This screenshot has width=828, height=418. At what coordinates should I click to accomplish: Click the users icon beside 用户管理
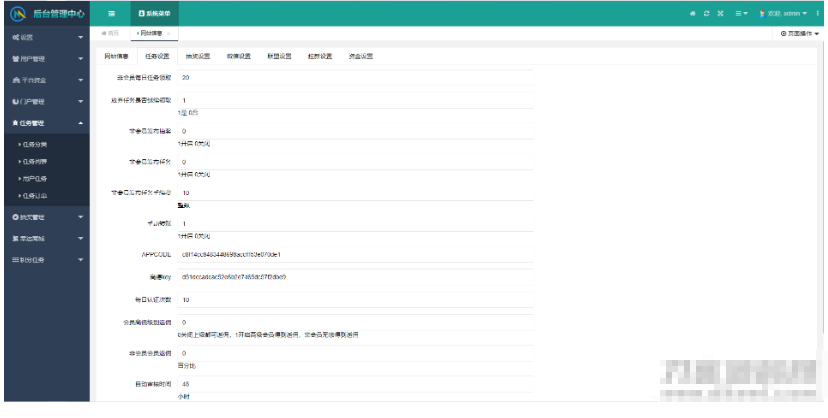[x=16, y=59]
